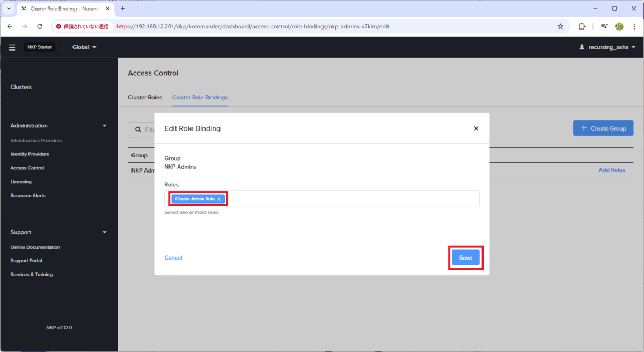This screenshot has height=352, width=644.
Task: Click the filter search box
Action: [142, 130]
